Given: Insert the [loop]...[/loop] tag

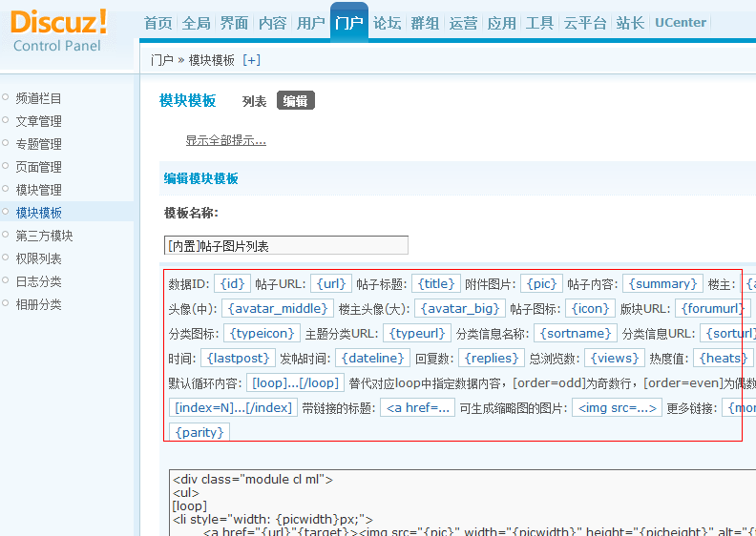Looking at the screenshot, I should pyautogui.click(x=294, y=382).
